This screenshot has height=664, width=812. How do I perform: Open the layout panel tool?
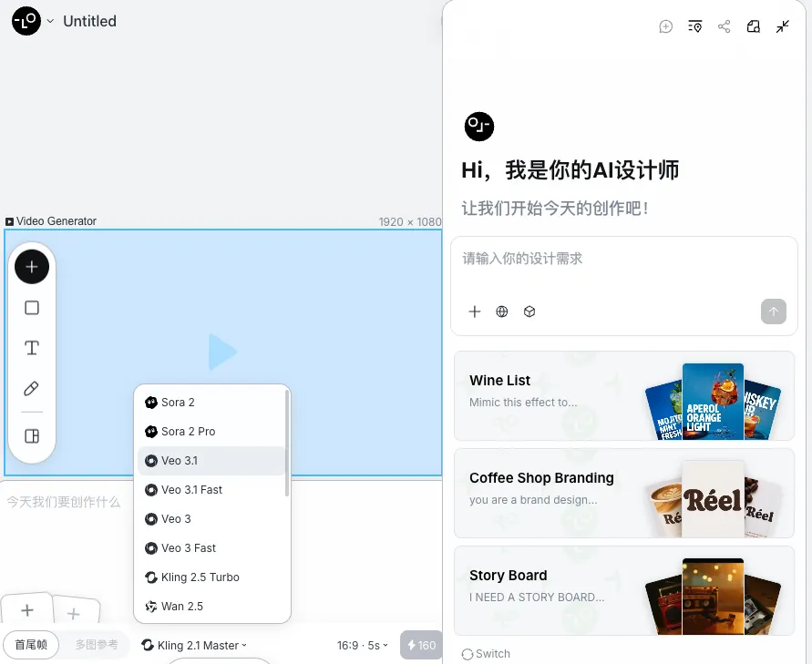32,436
